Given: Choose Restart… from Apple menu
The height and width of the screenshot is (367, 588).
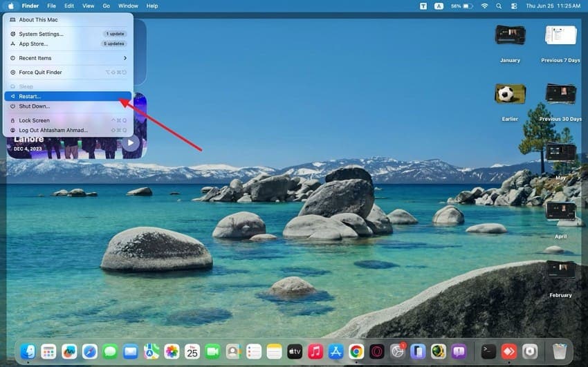Looking at the screenshot, I should tap(68, 96).
